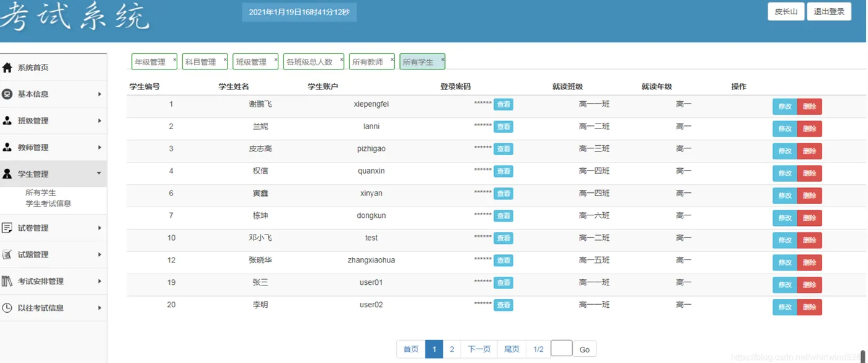Click 删除 in the xinyan row
Screen dimensions: 868x363
[x=810, y=196]
